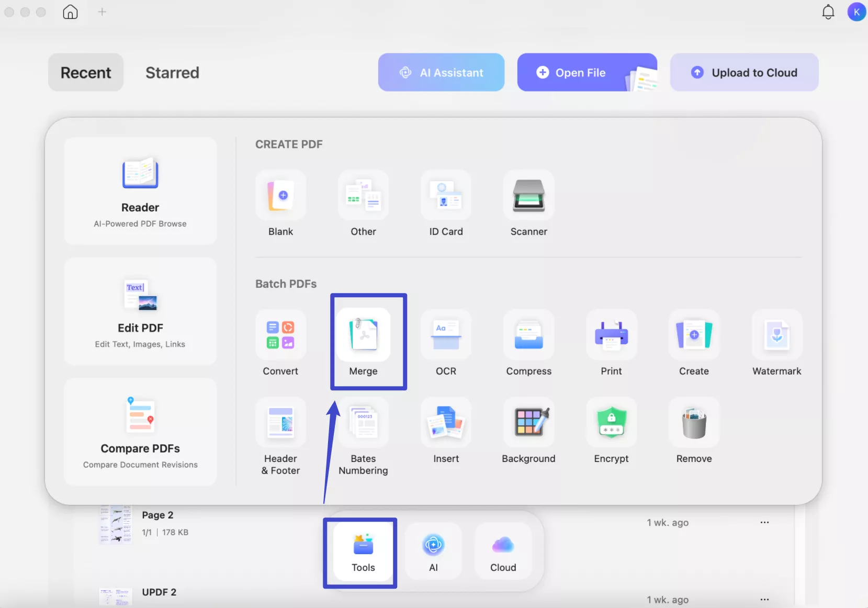Select the Encrypt batch tool
Image resolution: width=868 pixels, height=608 pixels.
(612, 423)
